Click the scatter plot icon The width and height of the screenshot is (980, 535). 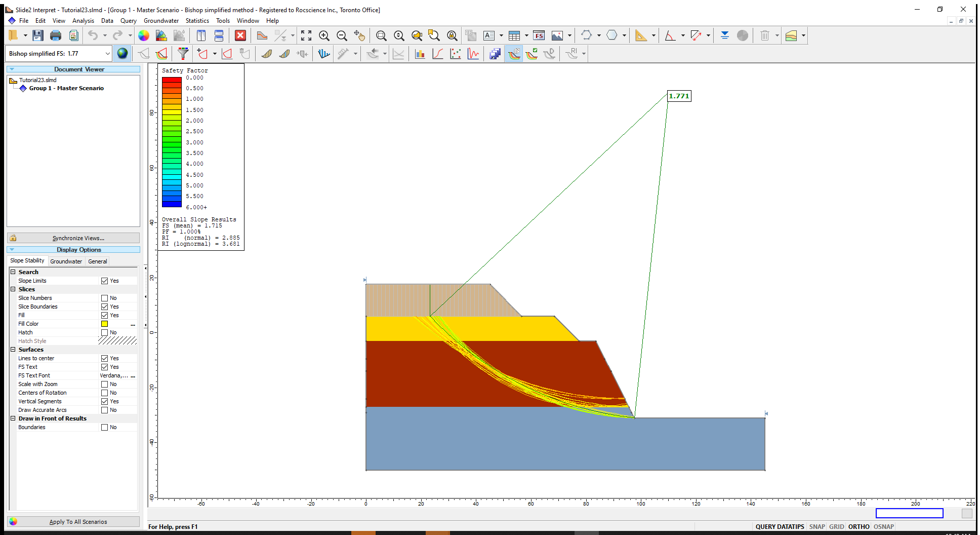456,54
